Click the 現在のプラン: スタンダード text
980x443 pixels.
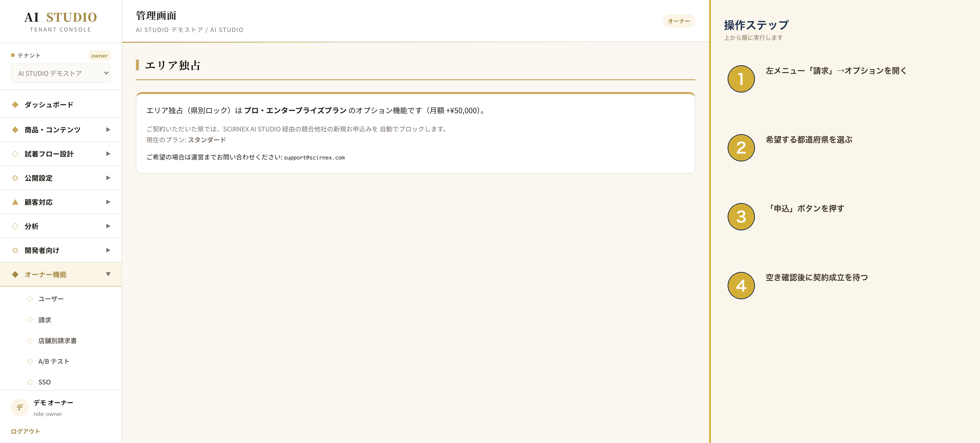186,140
